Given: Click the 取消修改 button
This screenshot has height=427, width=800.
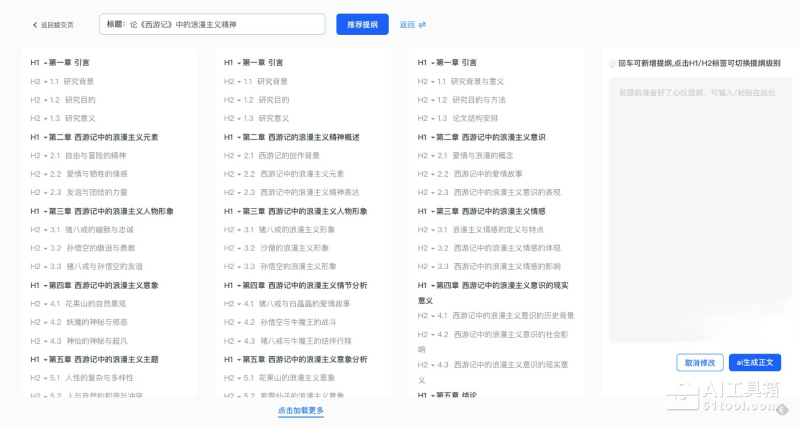Looking at the screenshot, I should (x=700, y=362).
